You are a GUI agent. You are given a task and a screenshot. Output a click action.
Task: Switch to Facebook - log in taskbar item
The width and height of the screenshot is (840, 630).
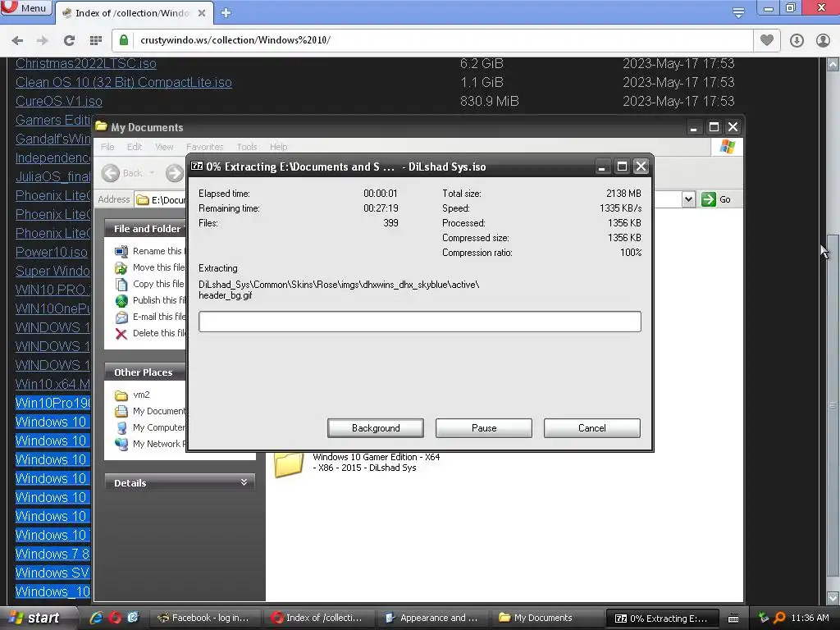click(x=203, y=618)
